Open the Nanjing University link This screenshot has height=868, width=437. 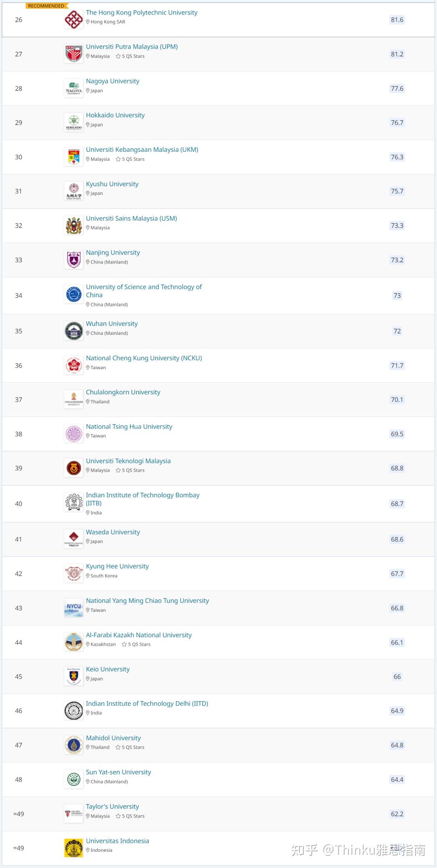click(113, 253)
